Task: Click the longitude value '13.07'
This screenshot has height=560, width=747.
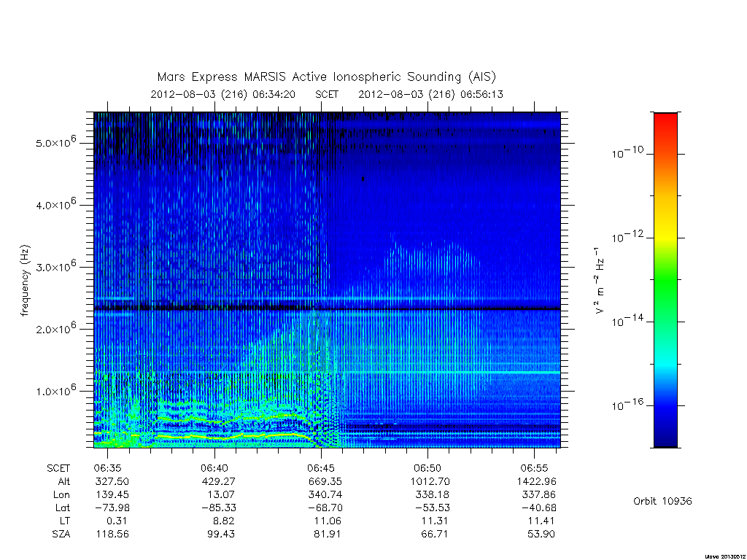Action: tap(222, 495)
